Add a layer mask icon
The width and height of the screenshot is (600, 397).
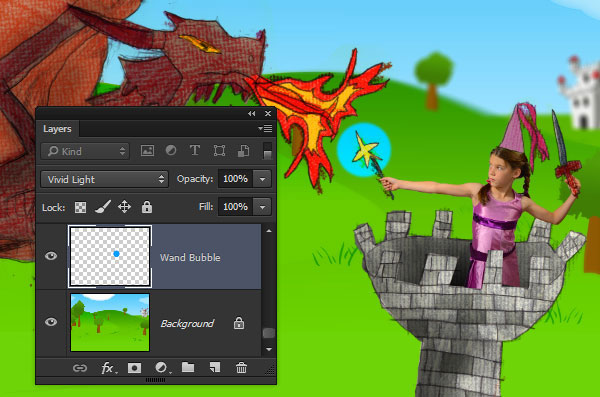(x=134, y=368)
